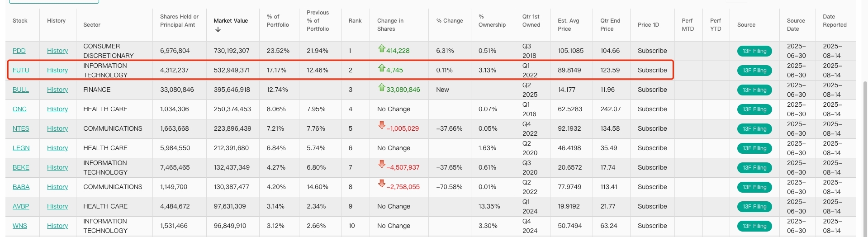Open the PDD stock link
The image size is (868, 237).
click(19, 51)
